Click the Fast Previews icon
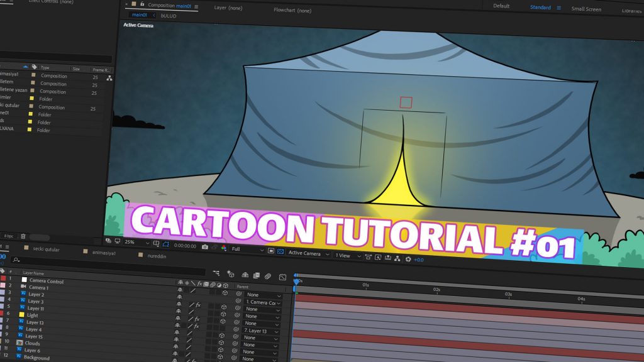This screenshot has height=362, width=644. point(378,257)
